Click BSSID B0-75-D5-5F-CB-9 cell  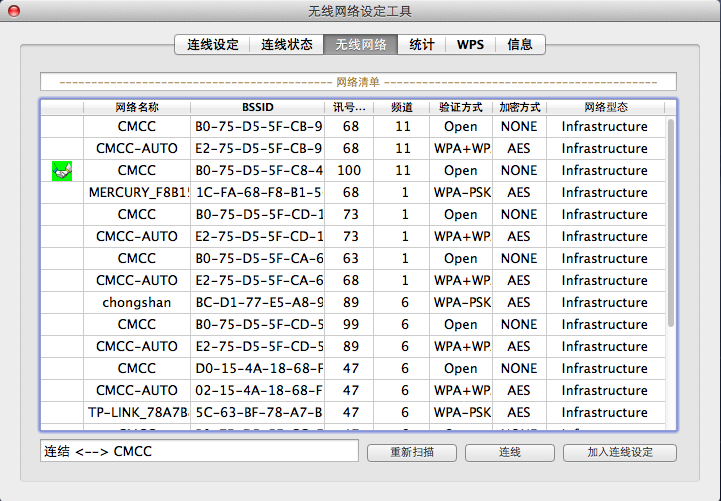pos(258,126)
